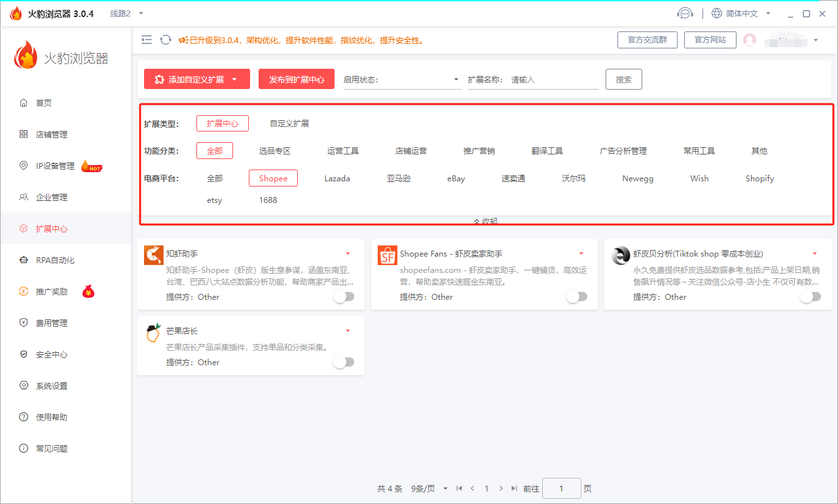Open customer service headset icon
Viewport: 838px width, 504px height.
click(685, 13)
